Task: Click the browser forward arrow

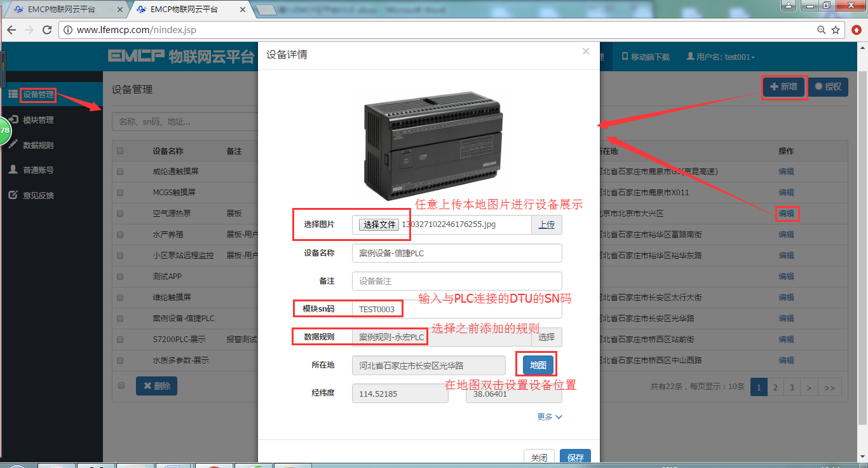Action: pos(29,30)
